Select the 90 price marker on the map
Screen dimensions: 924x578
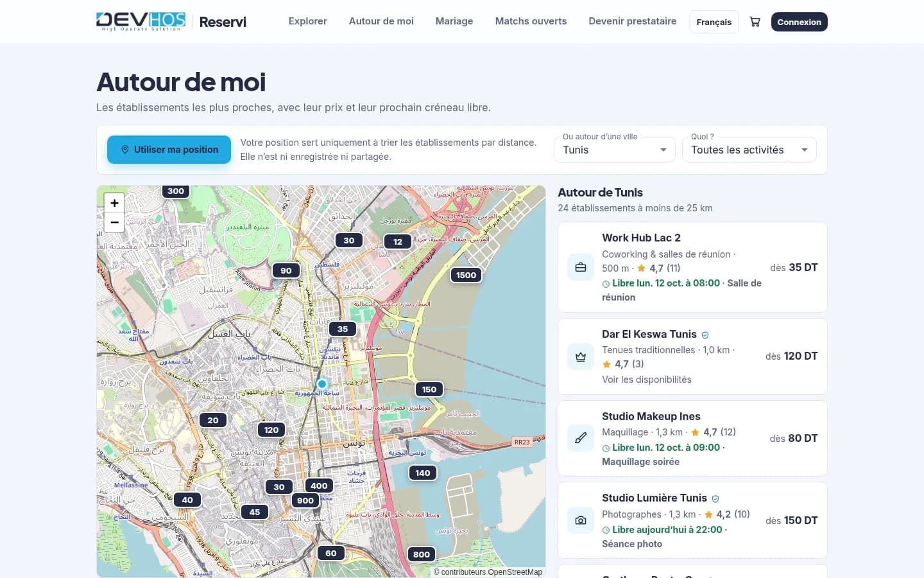click(x=286, y=270)
